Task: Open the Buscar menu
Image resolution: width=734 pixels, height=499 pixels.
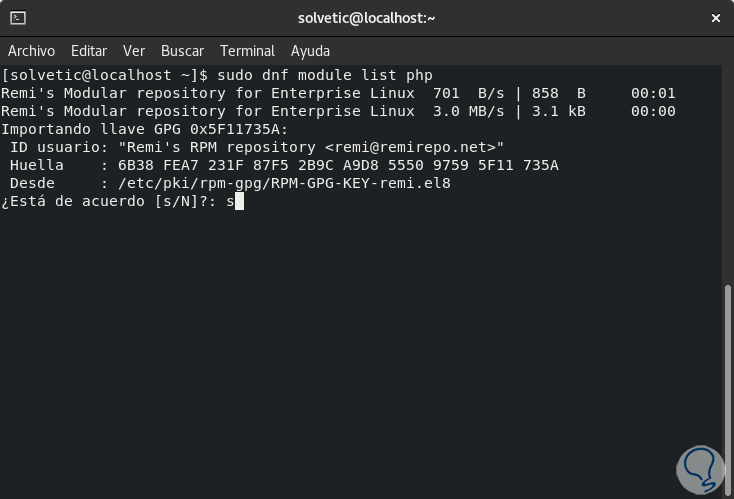Action: (x=182, y=51)
